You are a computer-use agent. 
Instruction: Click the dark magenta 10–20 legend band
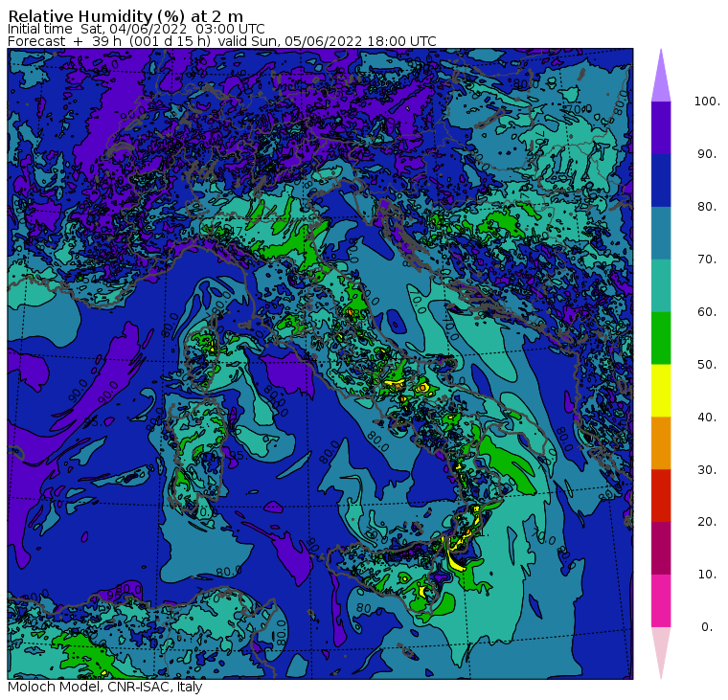[x=661, y=548]
